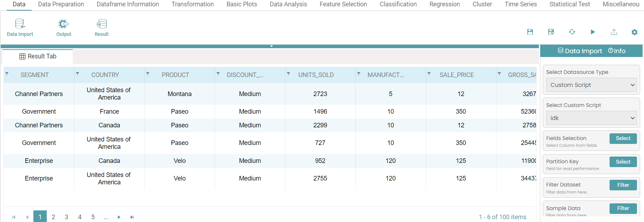Click the Data Import icon
Screen dimensions: 644x222
pos(20,24)
